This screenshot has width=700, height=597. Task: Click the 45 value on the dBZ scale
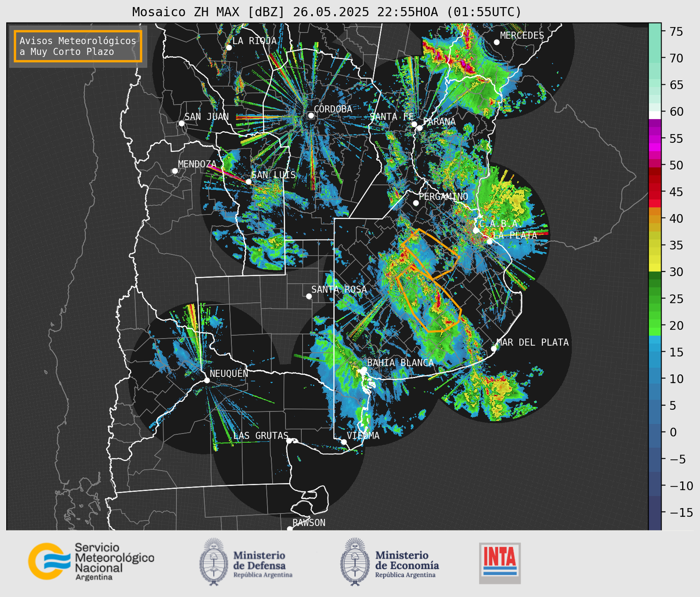676,192
